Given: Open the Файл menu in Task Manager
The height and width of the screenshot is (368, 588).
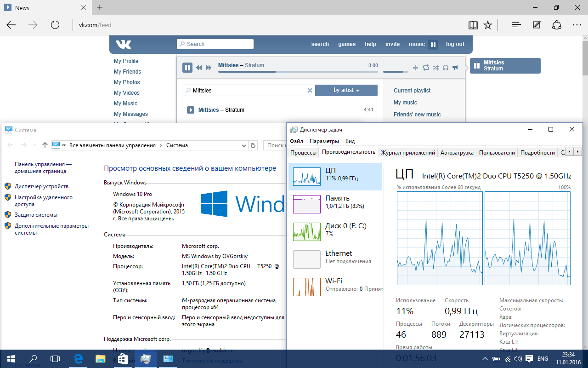Looking at the screenshot, I should point(296,141).
